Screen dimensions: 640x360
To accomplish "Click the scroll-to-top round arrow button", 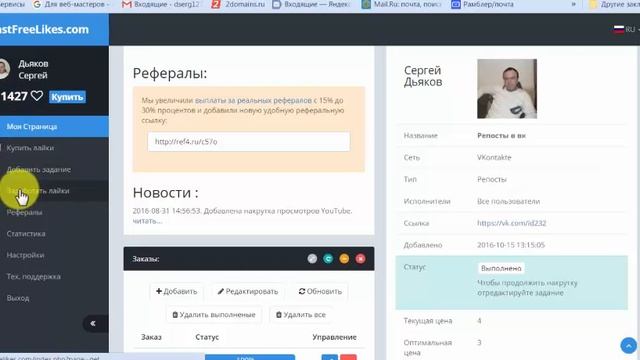I will click(x=629, y=346).
